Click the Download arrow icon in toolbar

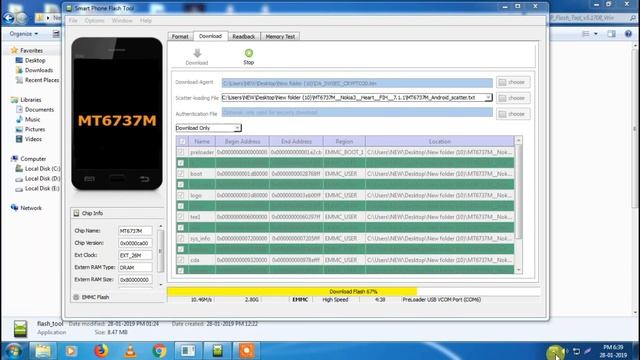197,53
